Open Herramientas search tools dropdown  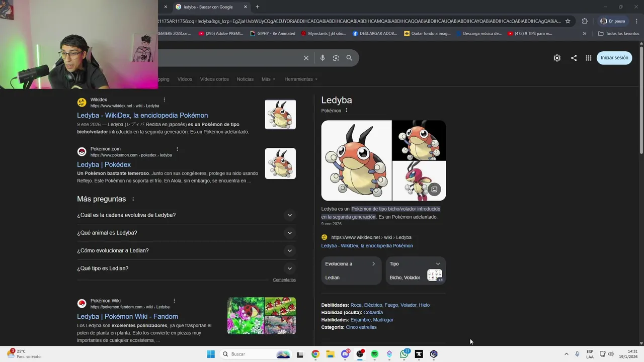click(301, 79)
